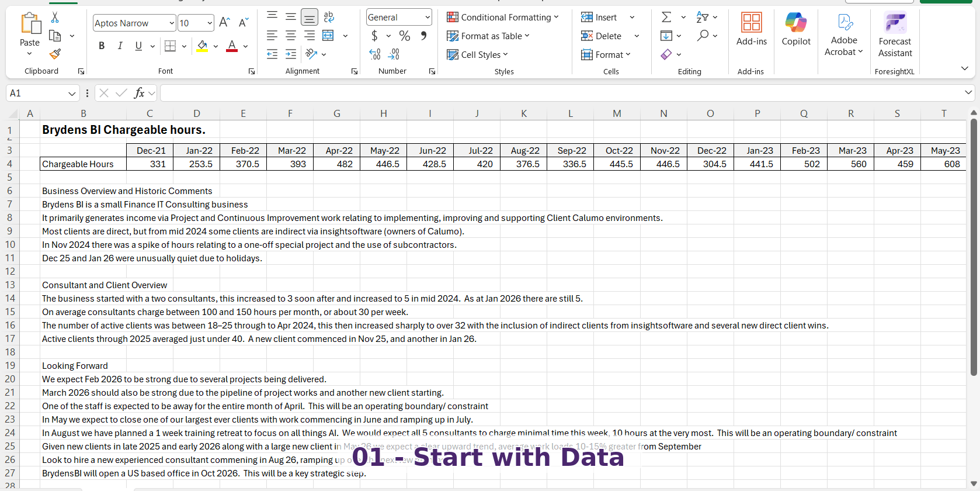Screen dimensions: 980x491
Task: Collapse the ribbon with chevron
Action: (x=964, y=68)
